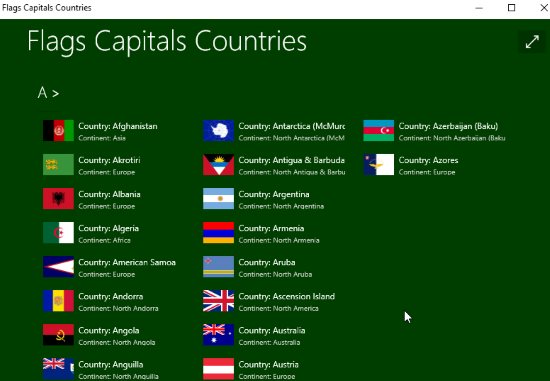Open Country: Azores entry
This screenshot has height=381, width=550.
pos(435,165)
